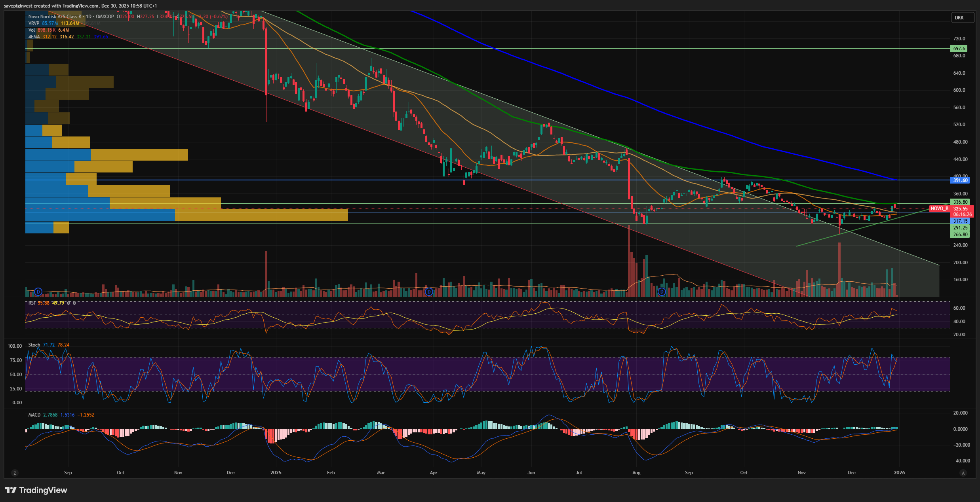Image resolution: width=980 pixels, height=502 pixels.
Task: Open the DKK currency dropdown
Action: click(x=963, y=18)
